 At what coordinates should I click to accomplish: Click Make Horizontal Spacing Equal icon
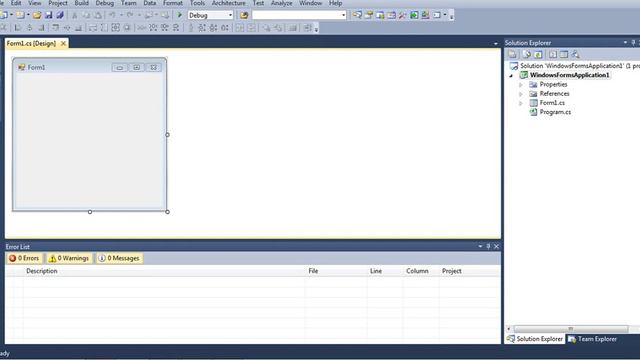(x=141, y=28)
